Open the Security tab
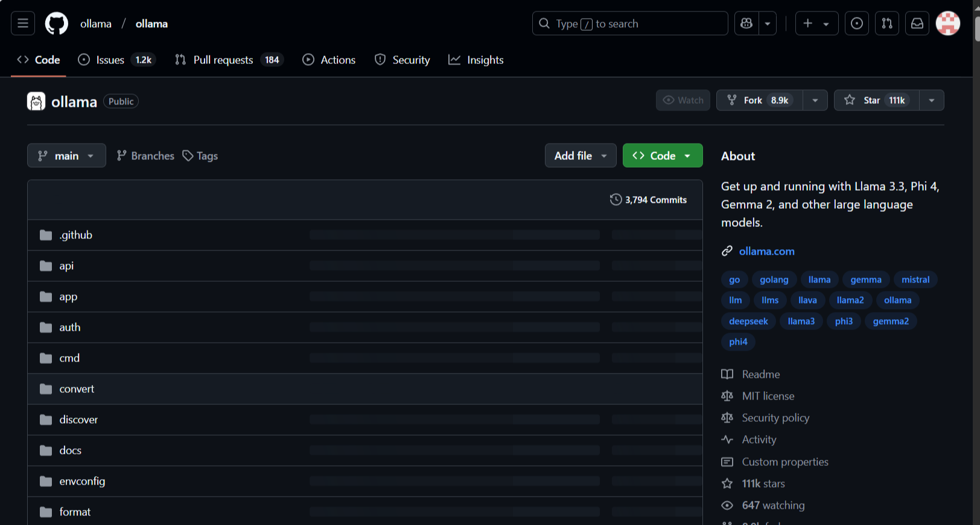 (x=402, y=60)
